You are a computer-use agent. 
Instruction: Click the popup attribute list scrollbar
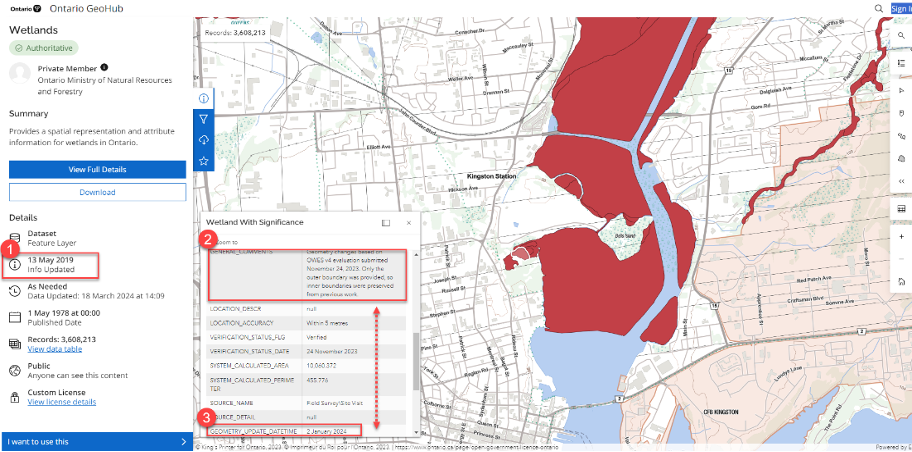[x=416, y=360]
